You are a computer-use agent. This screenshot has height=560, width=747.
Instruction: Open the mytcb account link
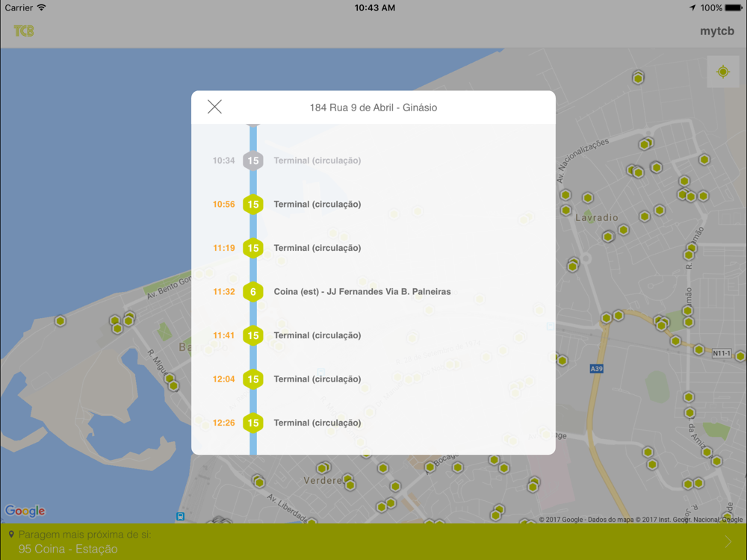[x=717, y=31]
